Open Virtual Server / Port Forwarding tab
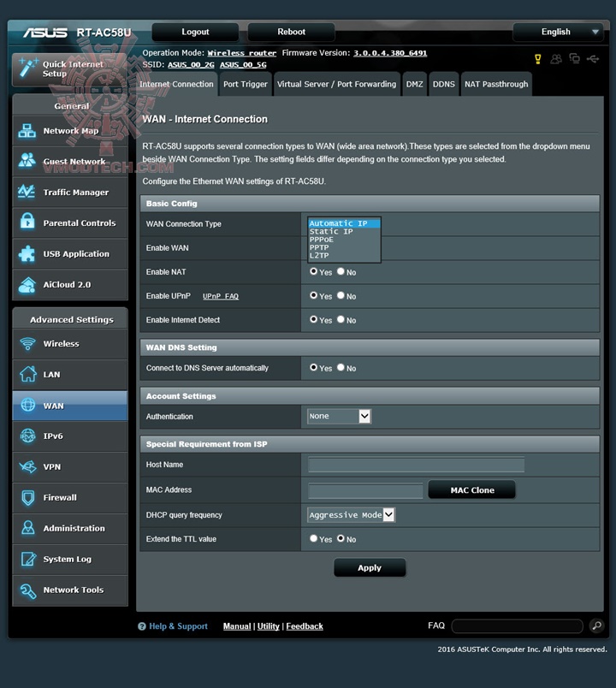Image resolution: width=616 pixels, height=688 pixels. point(336,84)
